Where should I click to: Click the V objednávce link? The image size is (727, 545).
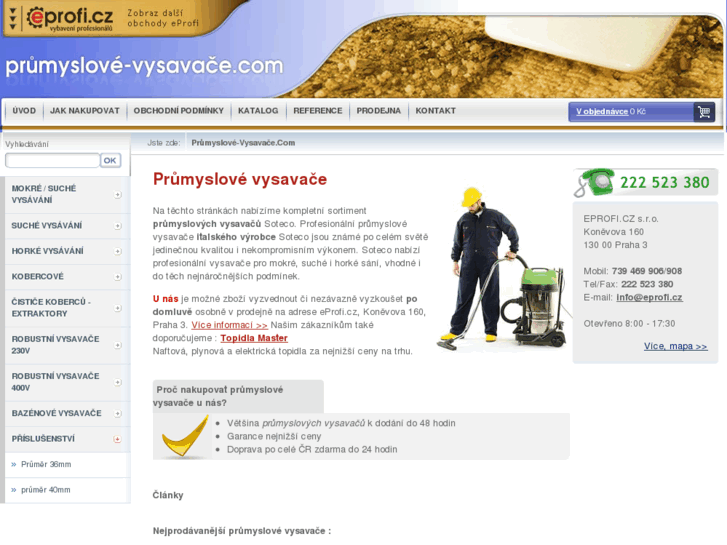pyautogui.click(x=602, y=112)
